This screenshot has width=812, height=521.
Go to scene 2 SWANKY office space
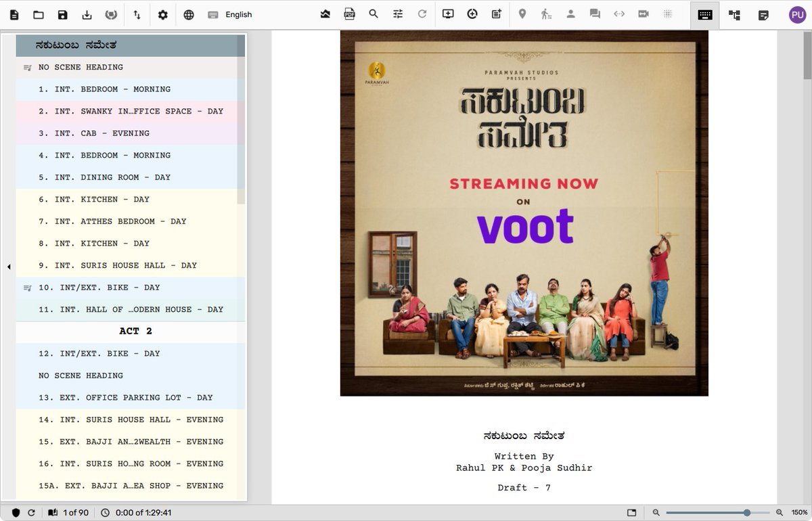tap(131, 111)
